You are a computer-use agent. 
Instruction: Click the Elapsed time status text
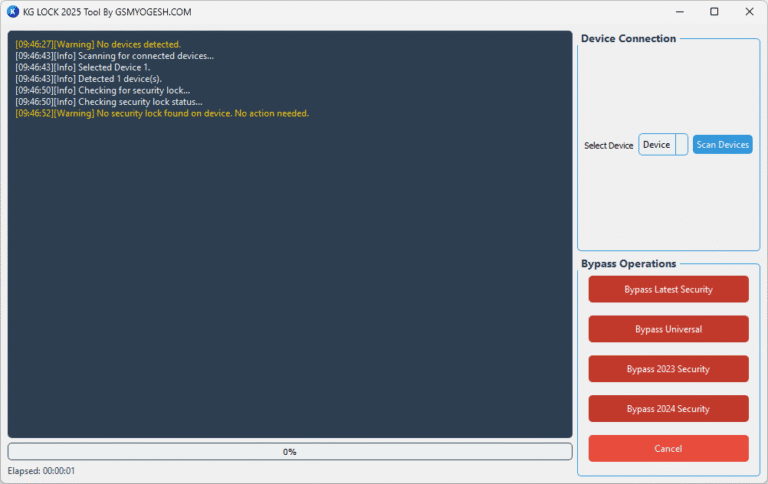click(41, 471)
